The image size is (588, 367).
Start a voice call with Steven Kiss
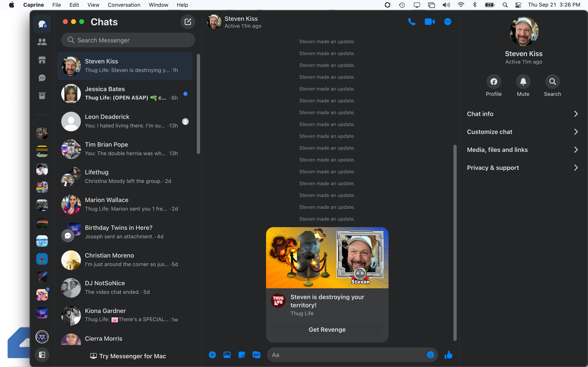tap(412, 22)
